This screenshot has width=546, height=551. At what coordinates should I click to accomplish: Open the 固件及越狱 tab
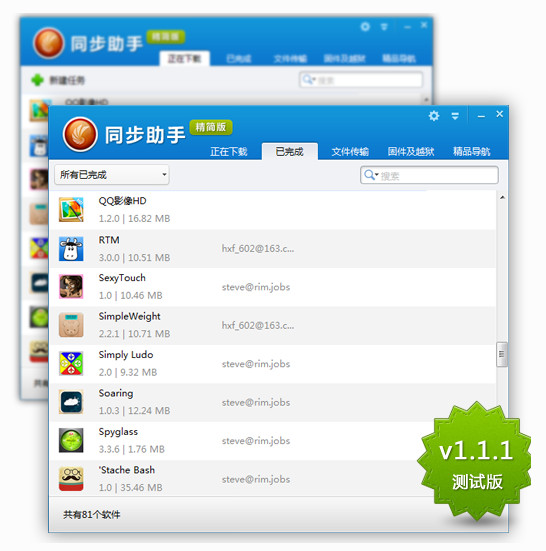pos(411,152)
